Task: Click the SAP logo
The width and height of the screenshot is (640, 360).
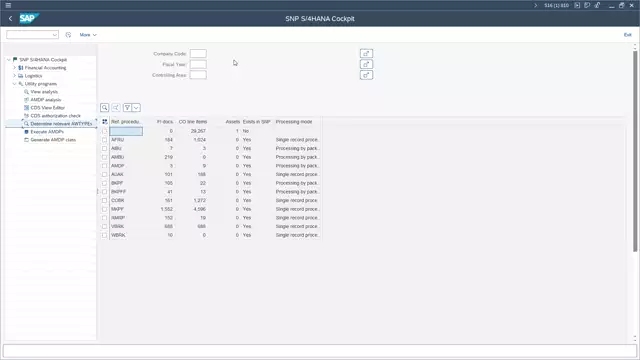Action: click(29, 18)
